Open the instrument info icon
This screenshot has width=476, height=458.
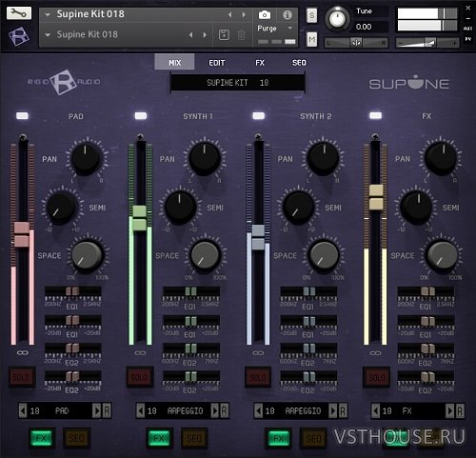[x=288, y=14]
